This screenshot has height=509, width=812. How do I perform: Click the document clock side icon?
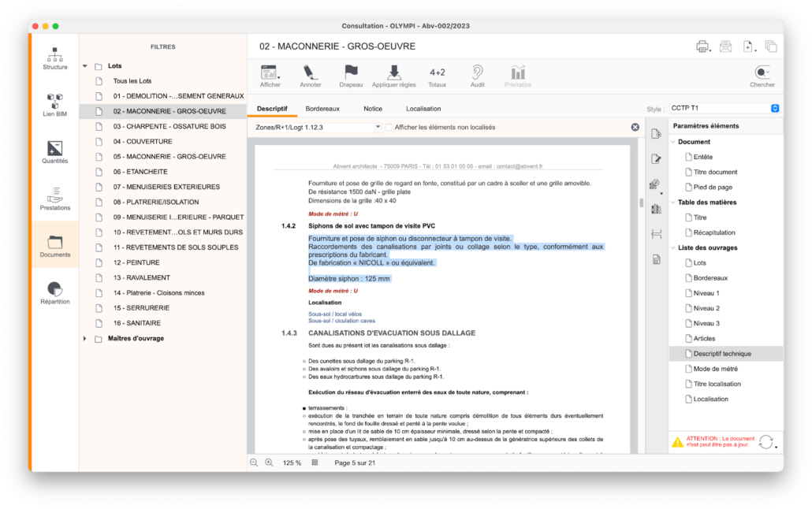tap(656, 134)
